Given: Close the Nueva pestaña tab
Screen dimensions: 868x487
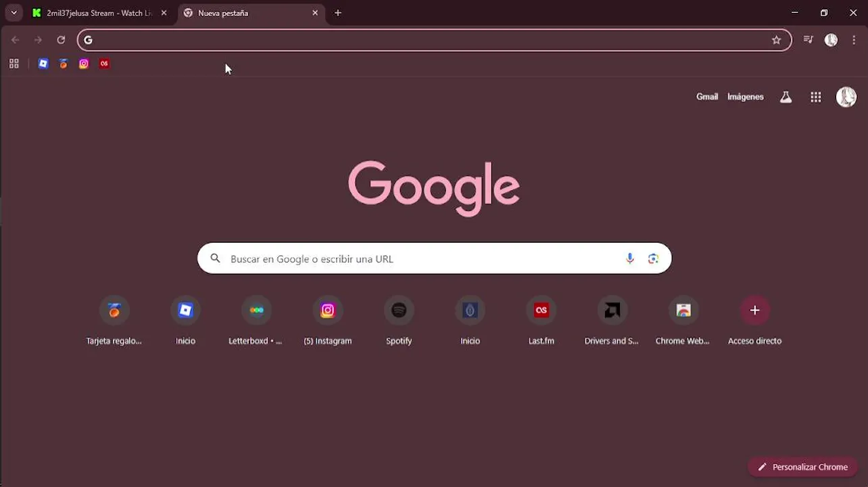Looking at the screenshot, I should [x=315, y=13].
